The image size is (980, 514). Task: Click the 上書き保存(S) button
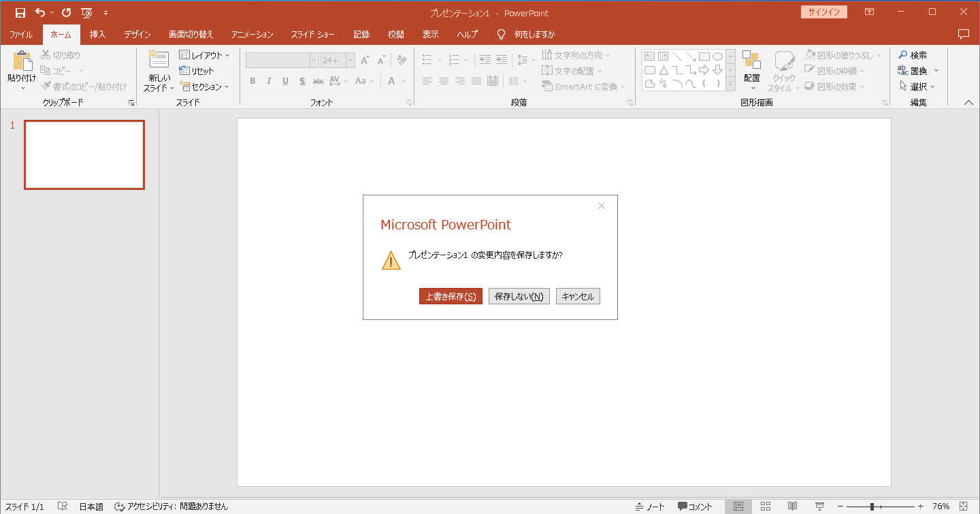tap(451, 297)
